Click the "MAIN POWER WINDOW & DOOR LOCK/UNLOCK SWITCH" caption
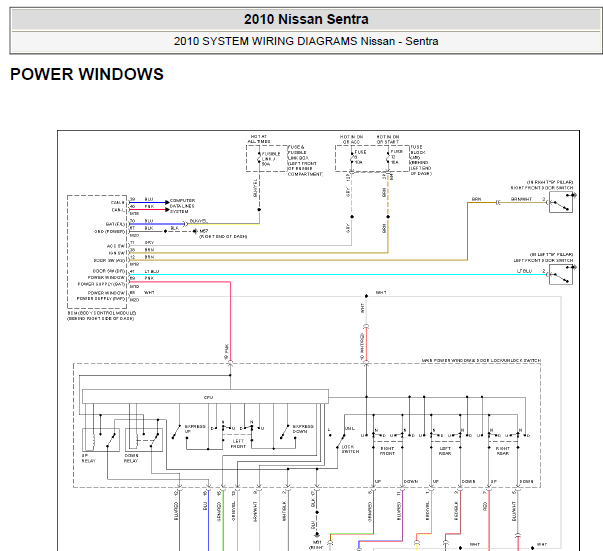Screen dimensions: 603x551 click(x=481, y=360)
